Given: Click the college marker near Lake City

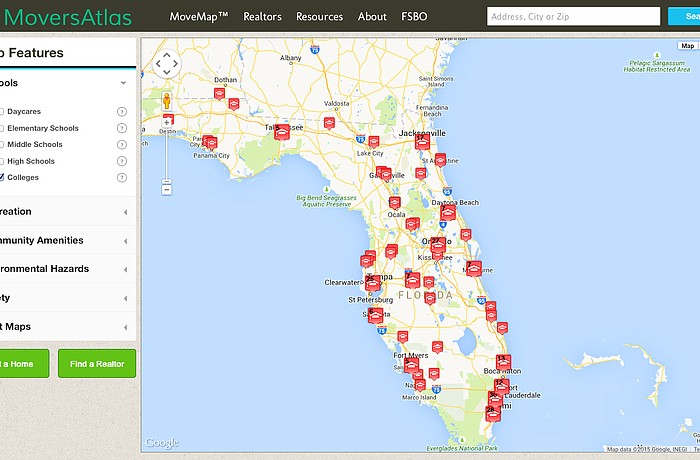Looking at the screenshot, I should 374,141.
